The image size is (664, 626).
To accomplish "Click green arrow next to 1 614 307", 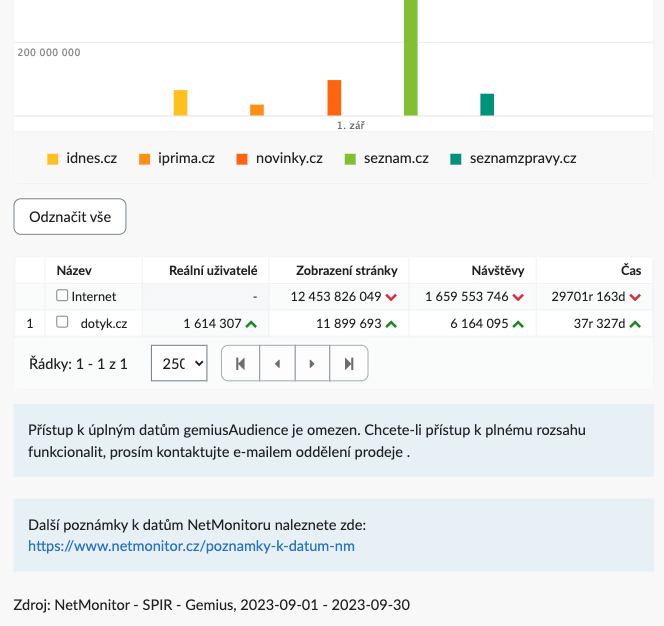I will tap(251, 324).
